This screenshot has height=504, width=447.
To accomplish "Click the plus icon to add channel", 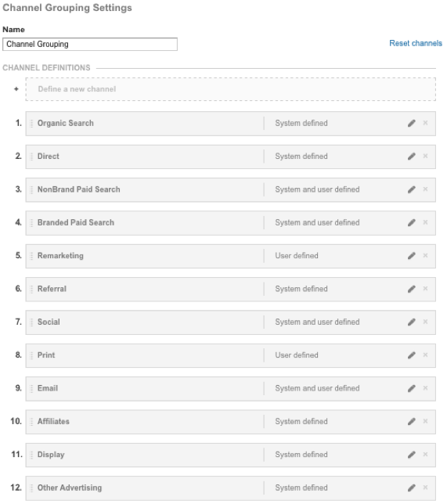I will pyautogui.click(x=16, y=89).
